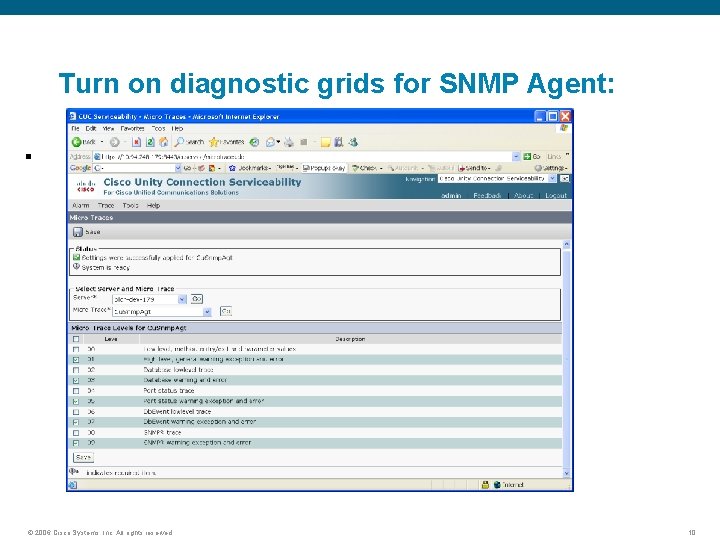
Task: Click the Stop loading icon
Action: [136, 142]
